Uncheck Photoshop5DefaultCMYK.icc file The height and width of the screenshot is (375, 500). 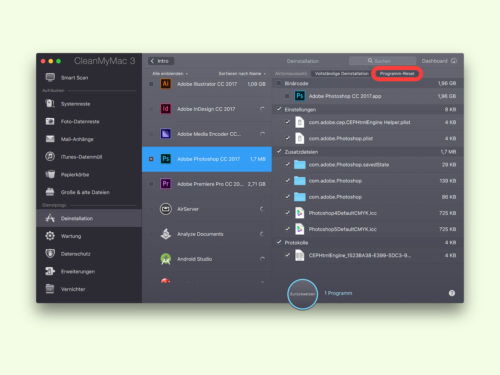click(287, 229)
